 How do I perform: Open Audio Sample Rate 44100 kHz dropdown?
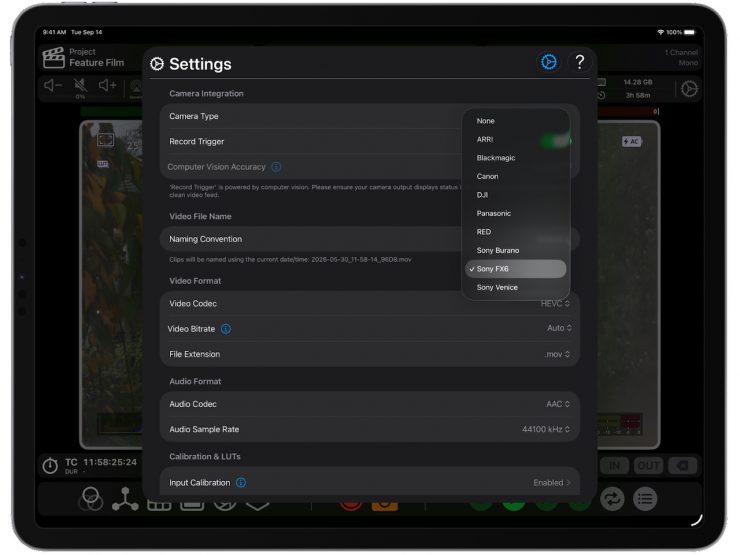[546, 429]
